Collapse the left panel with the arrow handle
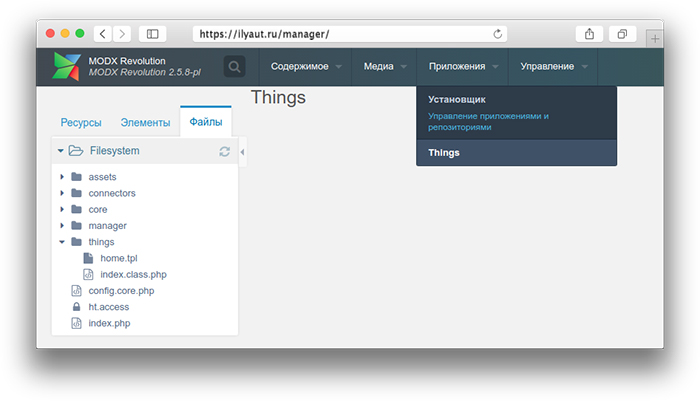Viewport: 700px width, 401px height. click(x=243, y=151)
